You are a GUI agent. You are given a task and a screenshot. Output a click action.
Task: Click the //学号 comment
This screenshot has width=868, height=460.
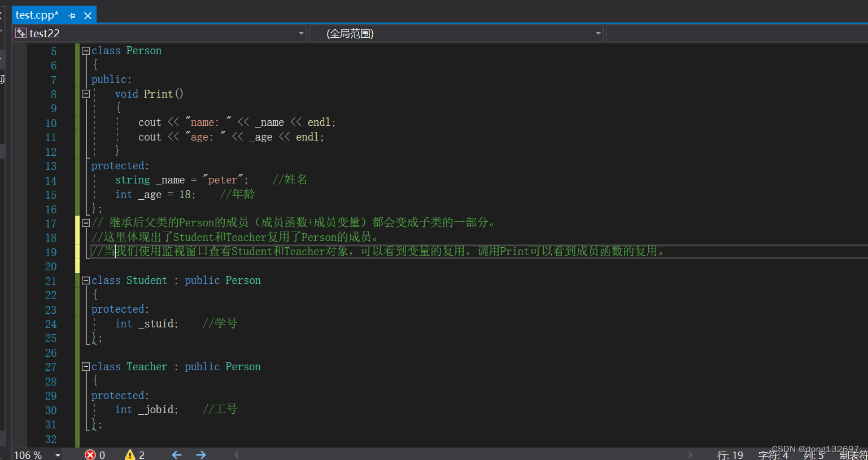[220, 324]
